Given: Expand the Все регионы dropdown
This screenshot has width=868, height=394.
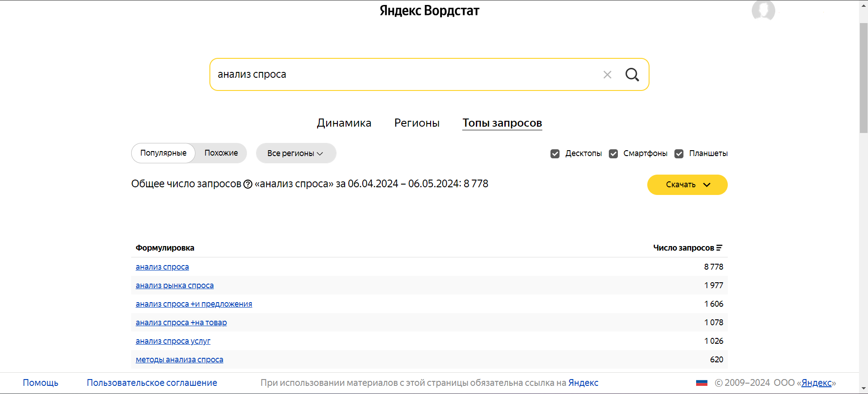Looking at the screenshot, I should pos(296,153).
